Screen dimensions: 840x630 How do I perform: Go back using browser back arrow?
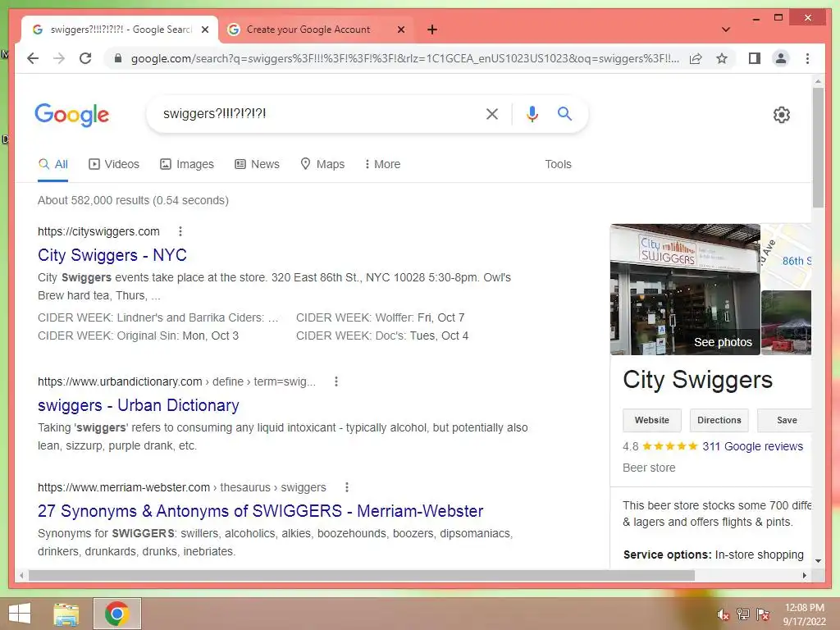pyautogui.click(x=33, y=58)
